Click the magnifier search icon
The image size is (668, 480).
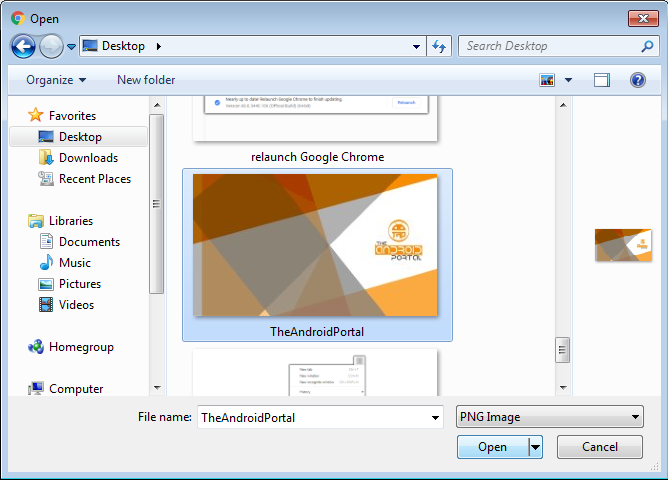(x=647, y=46)
